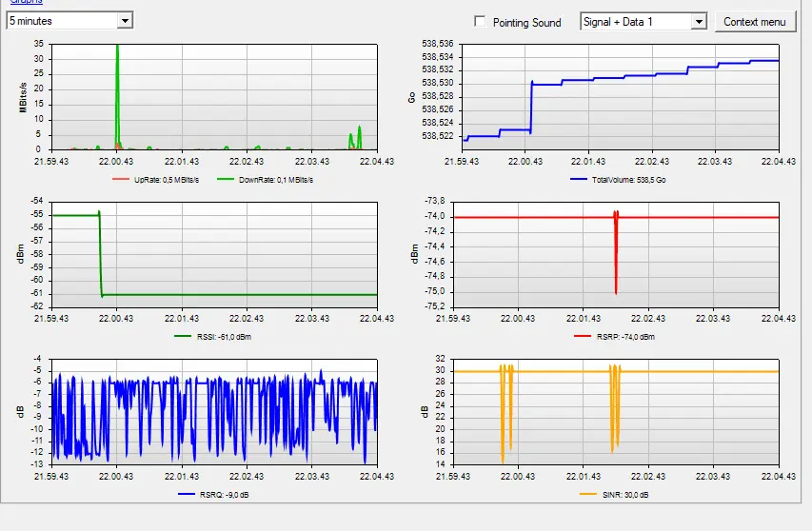Enable the Pointing Sound checkbox
This screenshot has height=531, width=812.
click(480, 22)
